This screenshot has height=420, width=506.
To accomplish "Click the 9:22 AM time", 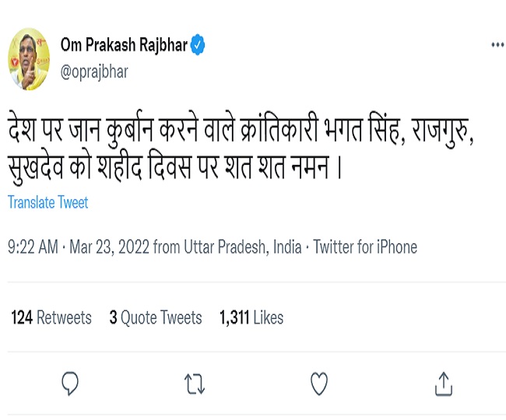I will click(33, 247).
